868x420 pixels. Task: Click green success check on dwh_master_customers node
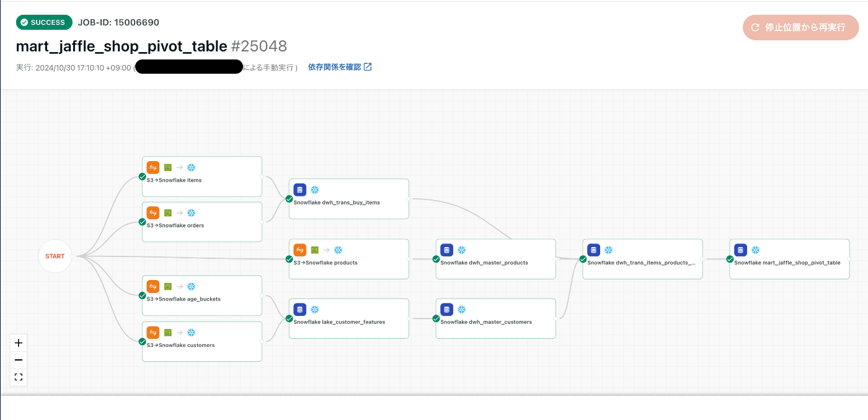pyautogui.click(x=436, y=318)
